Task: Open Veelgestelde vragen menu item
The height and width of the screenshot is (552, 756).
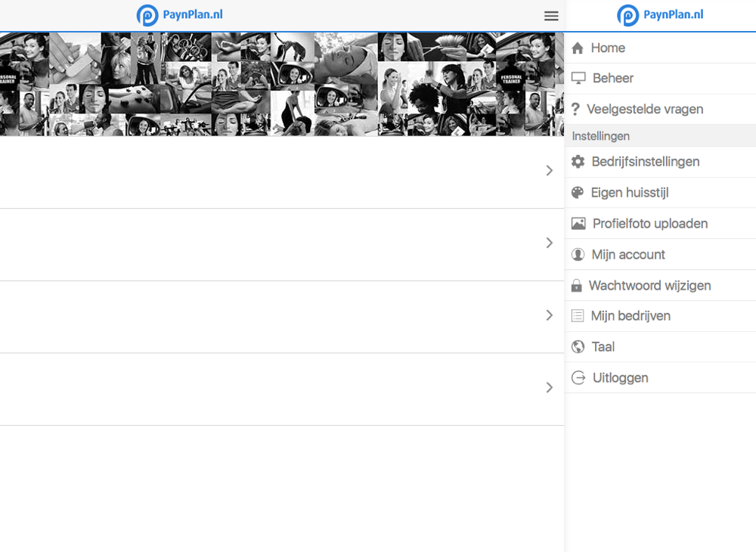Action: click(x=660, y=110)
